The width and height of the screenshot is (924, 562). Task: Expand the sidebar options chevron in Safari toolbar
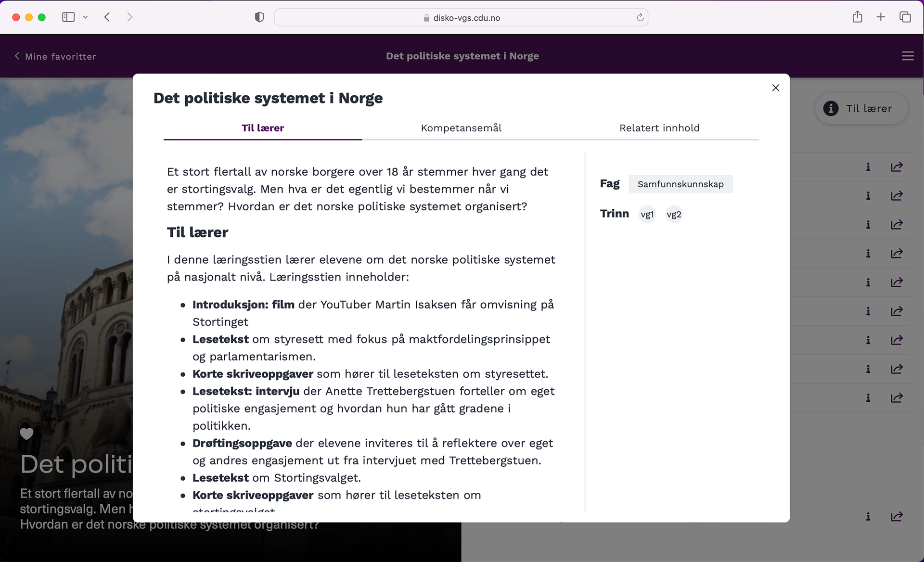pos(85,17)
